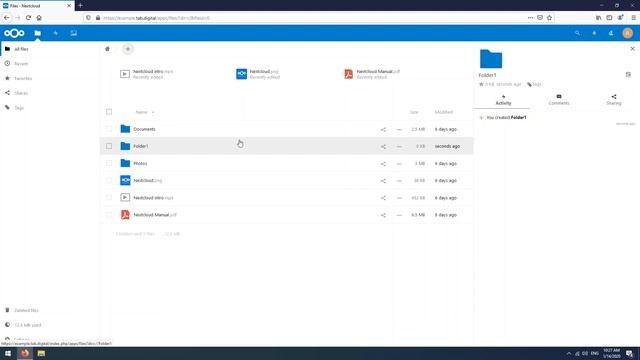Open the Photos folder
Viewport: 640px width, 360px height.
coord(140,163)
